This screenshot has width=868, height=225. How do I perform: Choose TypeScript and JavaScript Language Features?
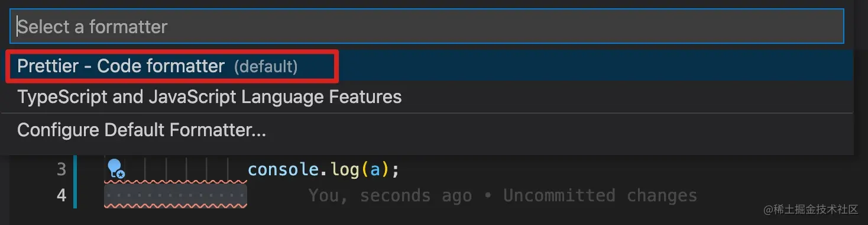pyautogui.click(x=427, y=97)
